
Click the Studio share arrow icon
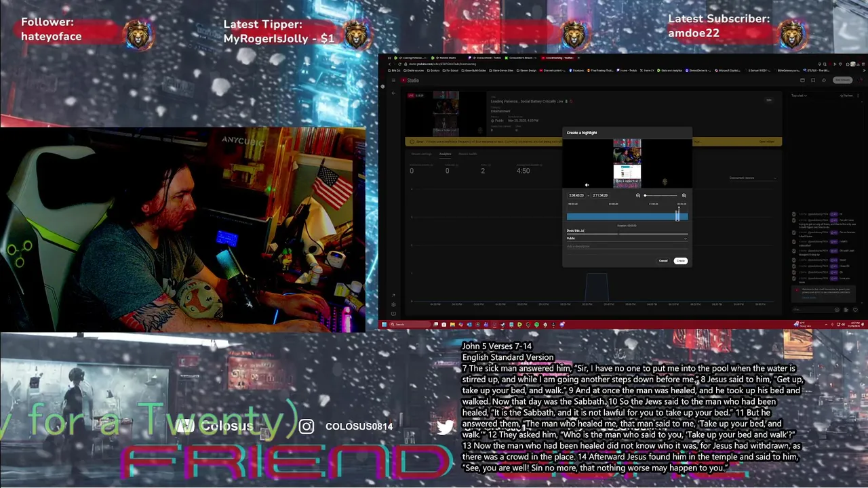(x=824, y=80)
